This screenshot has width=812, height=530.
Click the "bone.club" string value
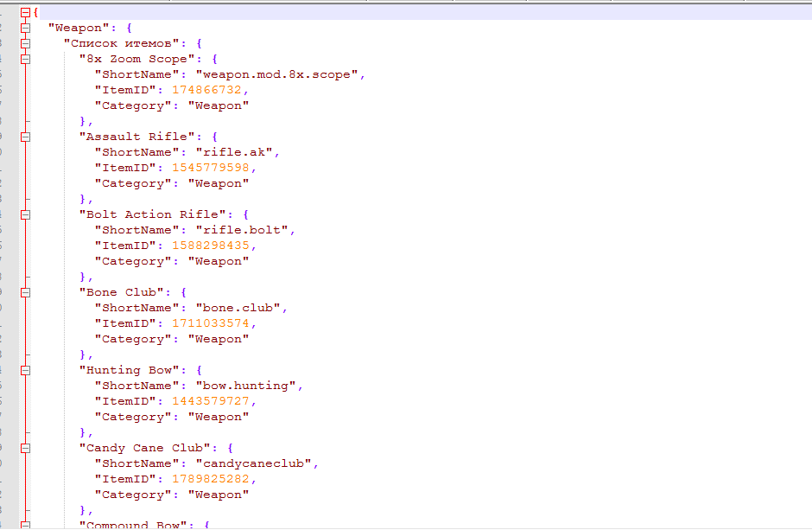(x=241, y=308)
